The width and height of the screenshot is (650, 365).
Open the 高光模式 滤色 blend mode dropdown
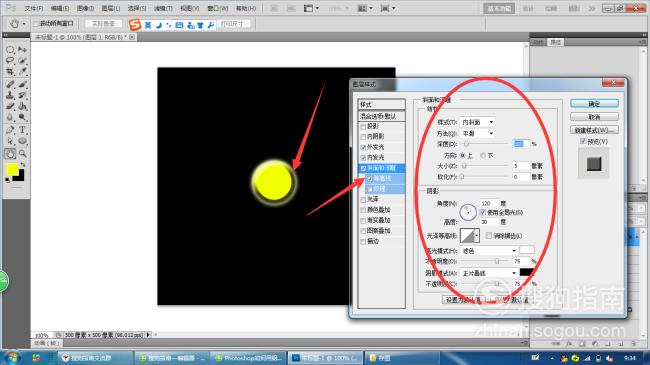coord(489,251)
